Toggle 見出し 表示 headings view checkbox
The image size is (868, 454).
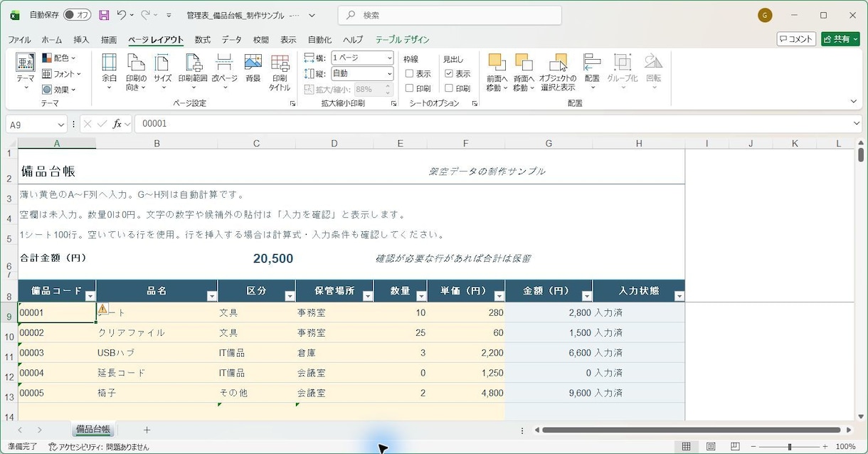[449, 73]
